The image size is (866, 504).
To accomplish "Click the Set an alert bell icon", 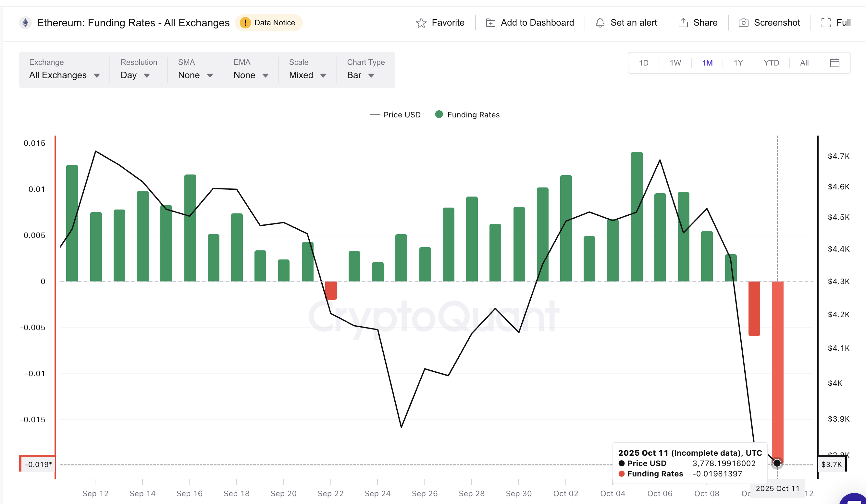I will pos(601,22).
